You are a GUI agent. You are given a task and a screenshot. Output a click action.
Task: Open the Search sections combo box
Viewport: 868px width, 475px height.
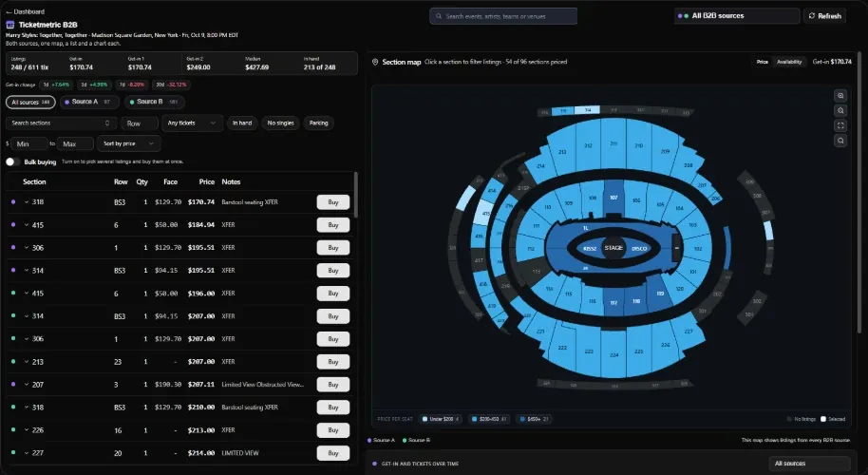tap(61, 123)
